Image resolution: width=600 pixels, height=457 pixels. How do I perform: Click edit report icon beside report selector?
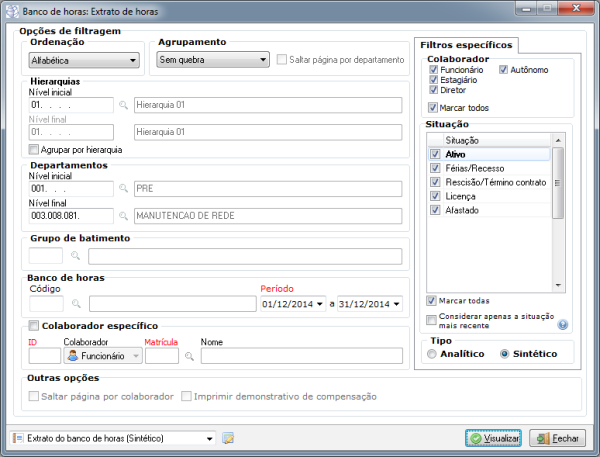[227, 438]
